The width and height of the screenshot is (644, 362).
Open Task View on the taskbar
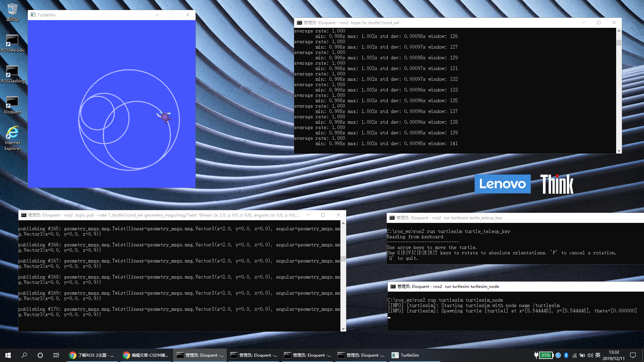(x=56, y=355)
